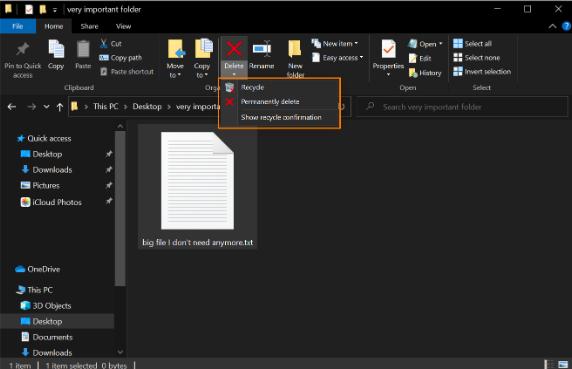The image size is (572, 369).
Task: Click Pin to Quick access icon
Action: click(23, 50)
